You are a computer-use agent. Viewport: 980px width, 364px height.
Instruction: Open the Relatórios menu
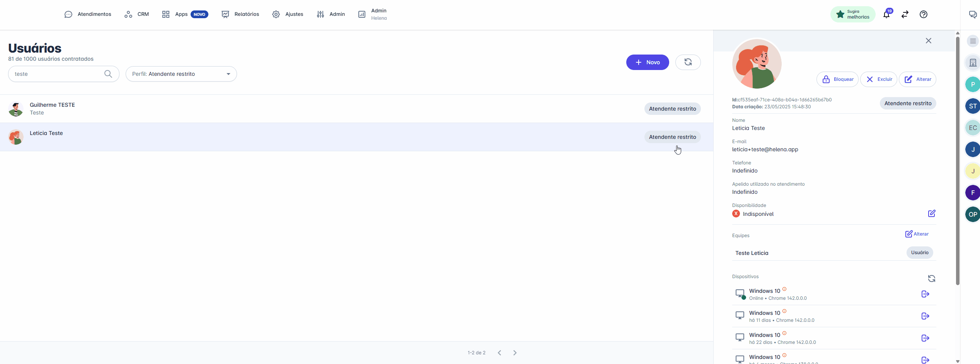tap(240, 14)
